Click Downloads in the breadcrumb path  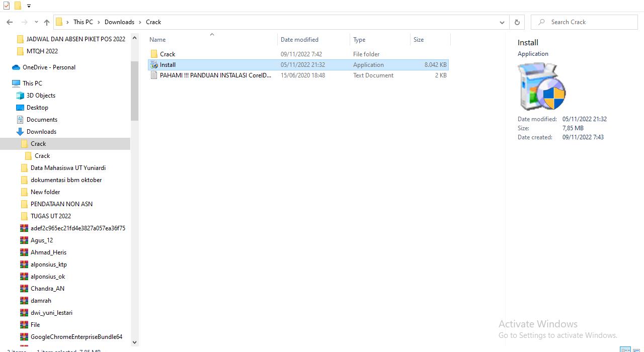click(x=119, y=22)
